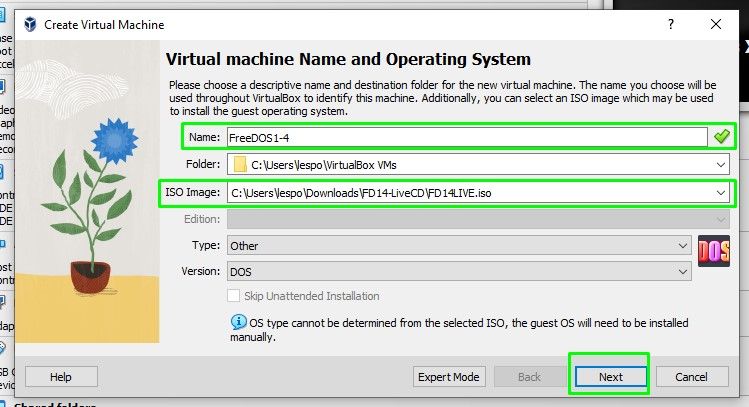Click the VirtualBox VMs folder path text
The width and height of the screenshot is (749, 407).
(x=324, y=165)
